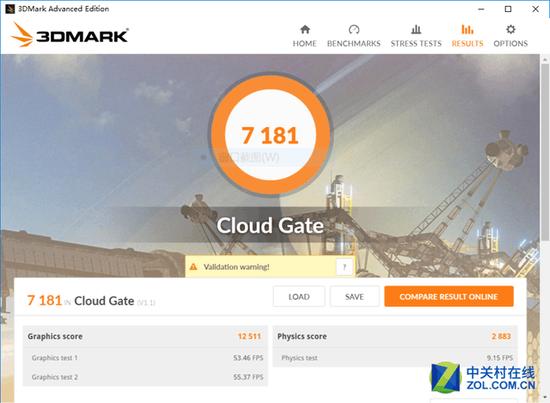The height and width of the screenshot is (403, 550).
Task: Click the 7 181 score in the circle
Action: tap(270, 135)
